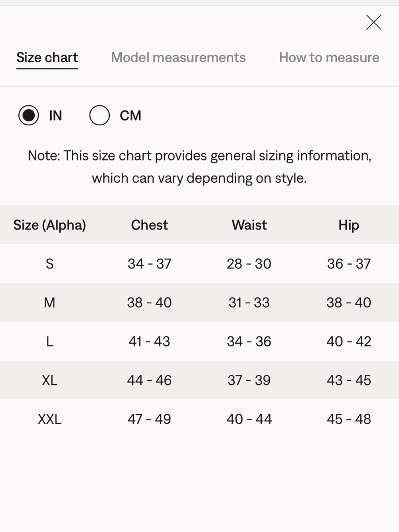Image resolution: width=399 pixels, height=532 pixels.
Task: Select the S size row label
Action: (49, 264)
